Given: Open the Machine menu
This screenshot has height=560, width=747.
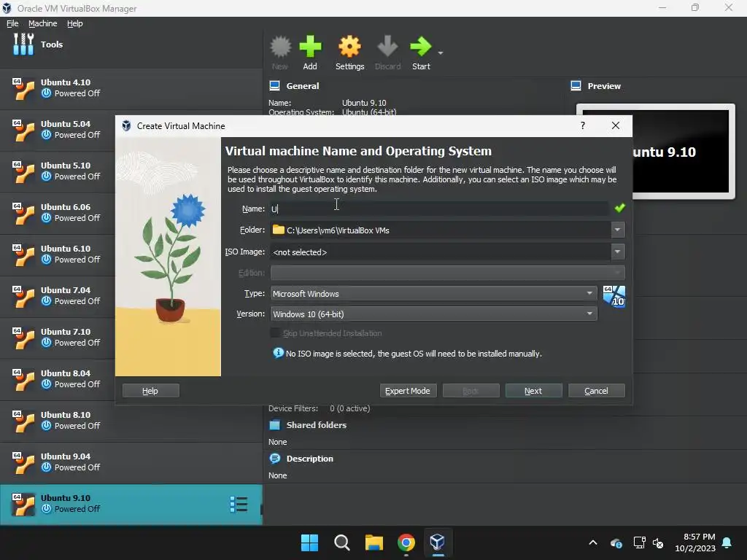Looking at the screenshot, I should [42, 23].
